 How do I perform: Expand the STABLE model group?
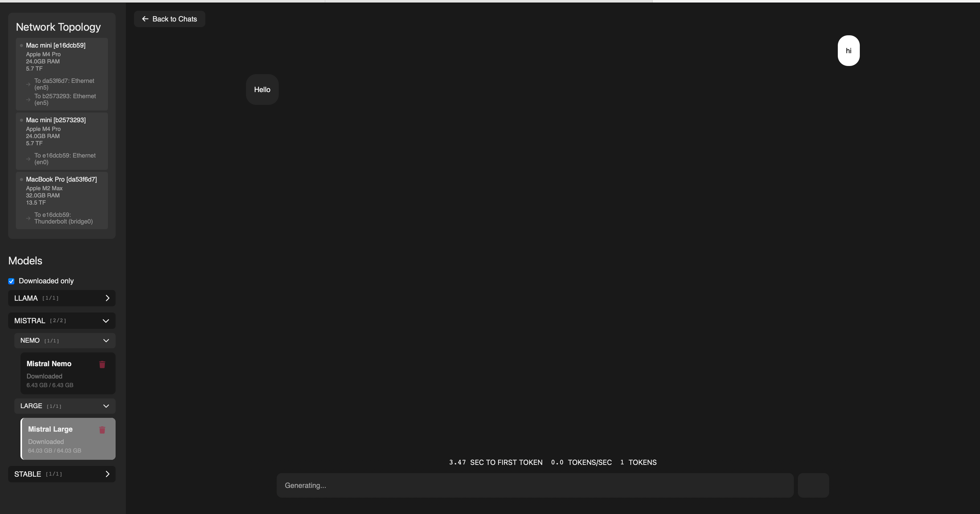click(107, 474)
